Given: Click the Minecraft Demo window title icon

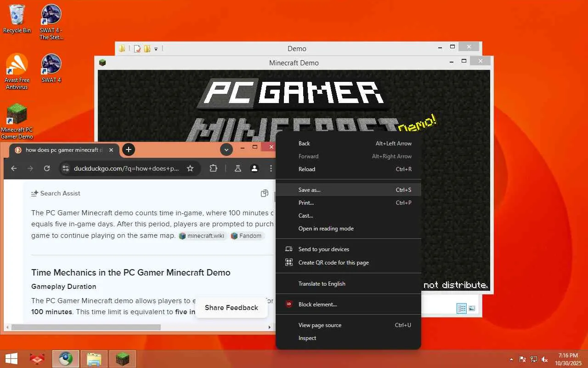Looking at the screenshot, I should (x=102, y=63).
